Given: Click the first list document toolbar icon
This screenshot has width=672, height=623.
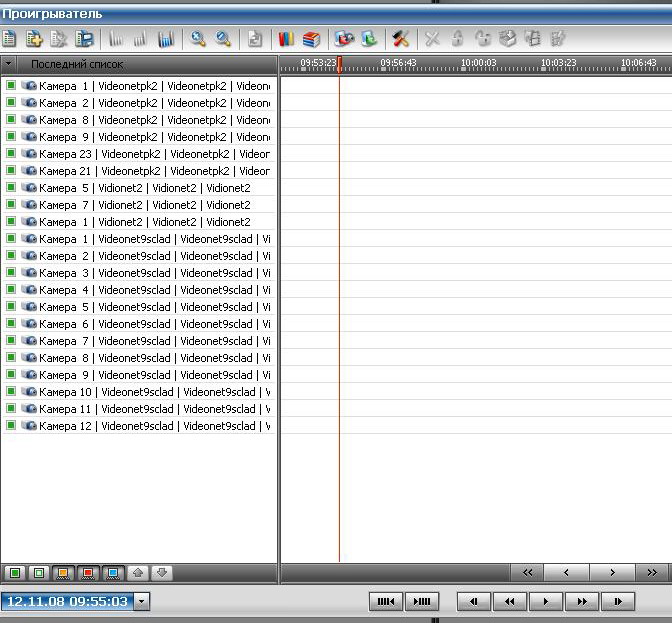Looking at the screenshot, I should pos(10,39).
